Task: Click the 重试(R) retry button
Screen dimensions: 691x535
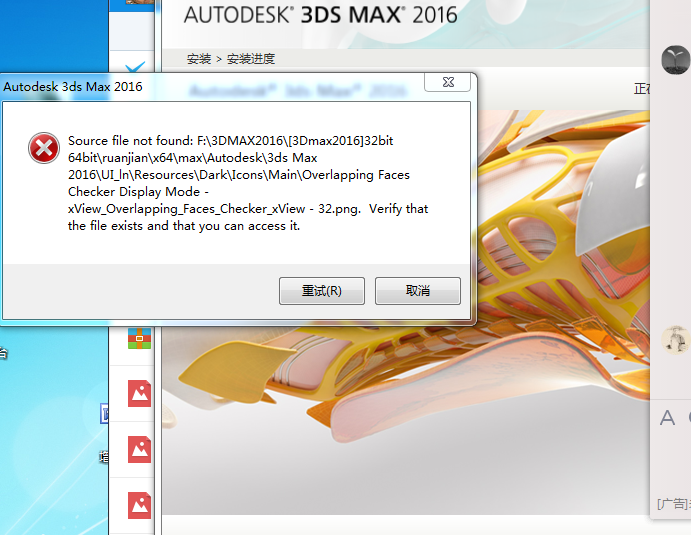Action: 322,291
